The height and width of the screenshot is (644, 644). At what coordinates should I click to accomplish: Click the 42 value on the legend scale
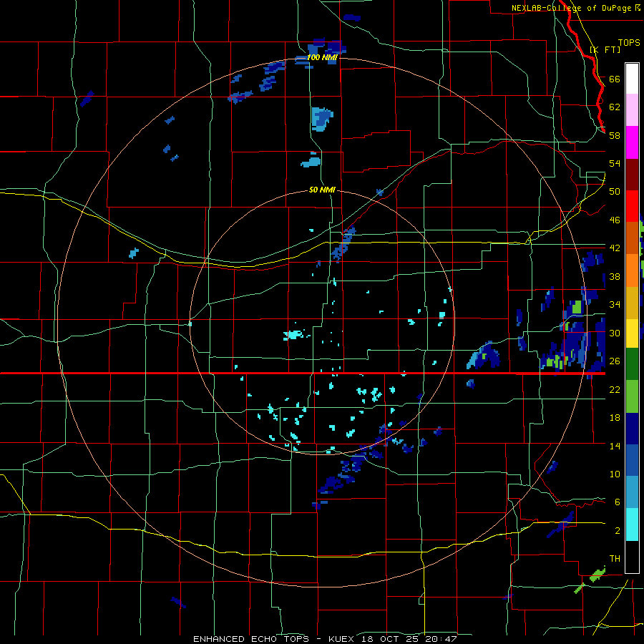tap(615, 248)
